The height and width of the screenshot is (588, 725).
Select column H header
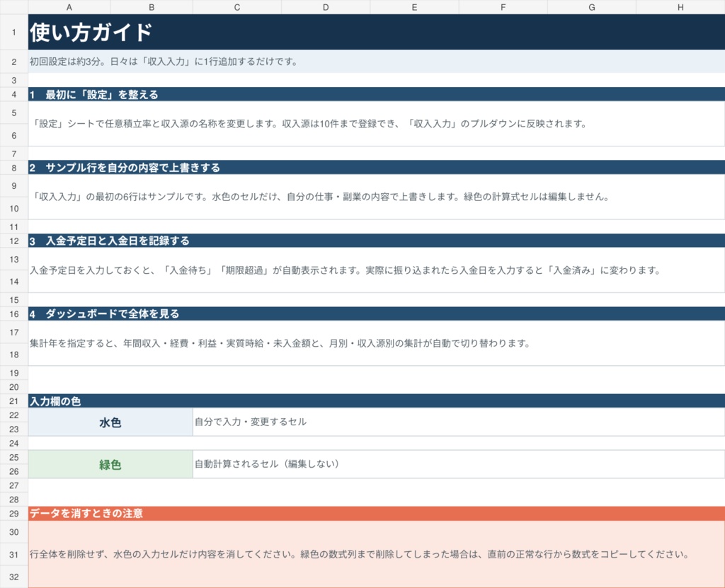pyautogui.click(x=680, y=7)
